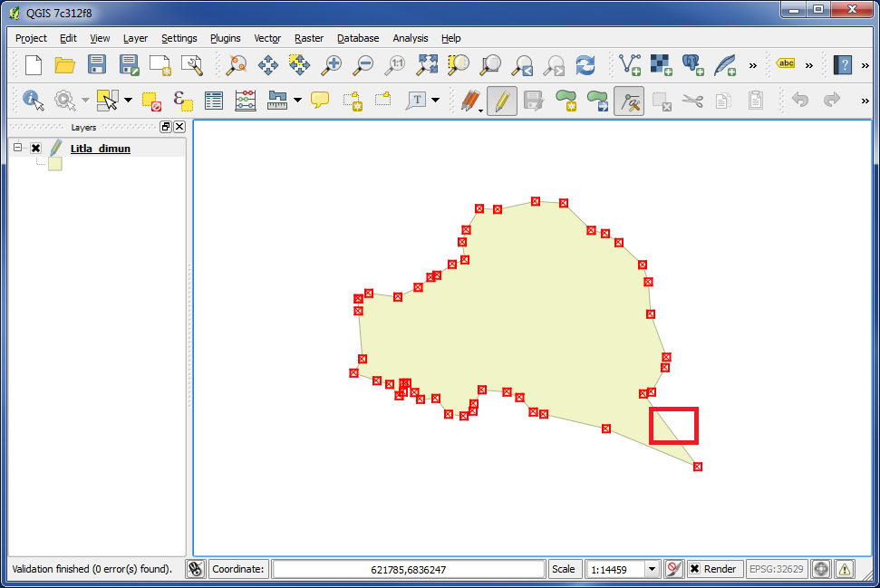The height and width of the screenshot is (588, 880).
Task: Open EPSG:32629 CRS status button
Action: pos(776,569)
